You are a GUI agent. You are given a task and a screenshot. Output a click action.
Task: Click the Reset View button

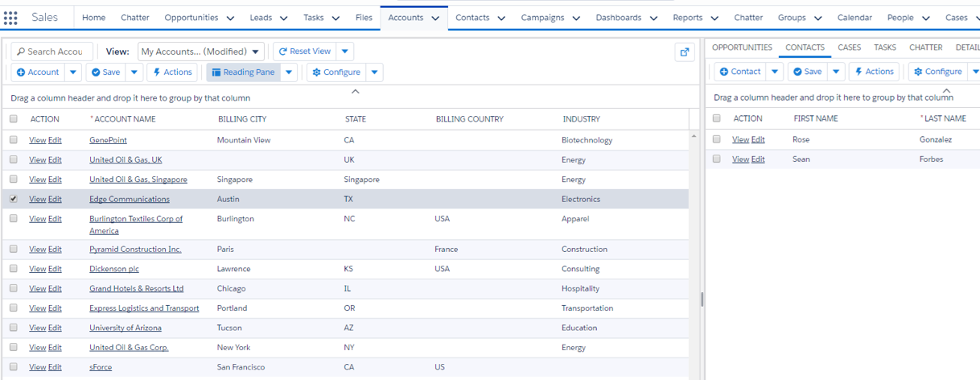click(x=305, y=52)
